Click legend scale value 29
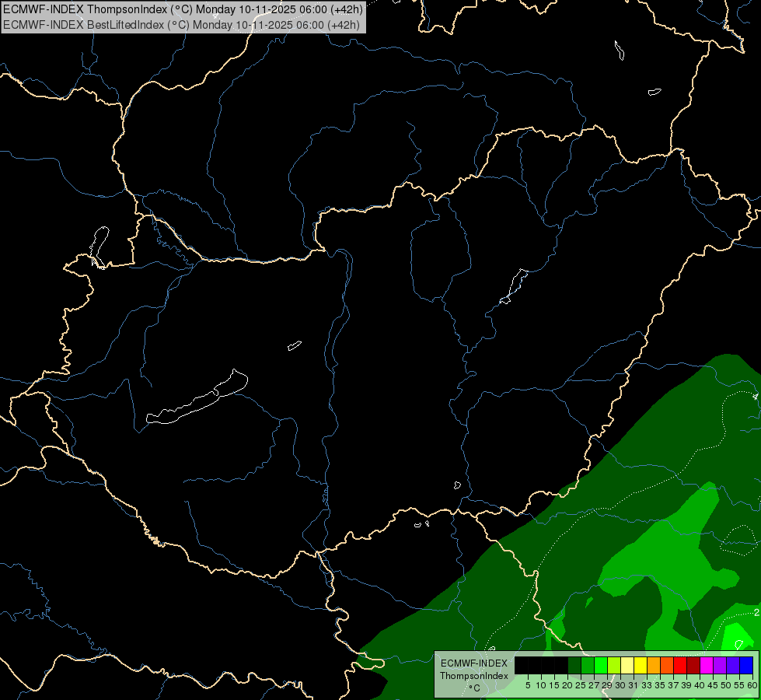Screen dimensions: 761x700 pyautogui.click(x=607, y=685)
